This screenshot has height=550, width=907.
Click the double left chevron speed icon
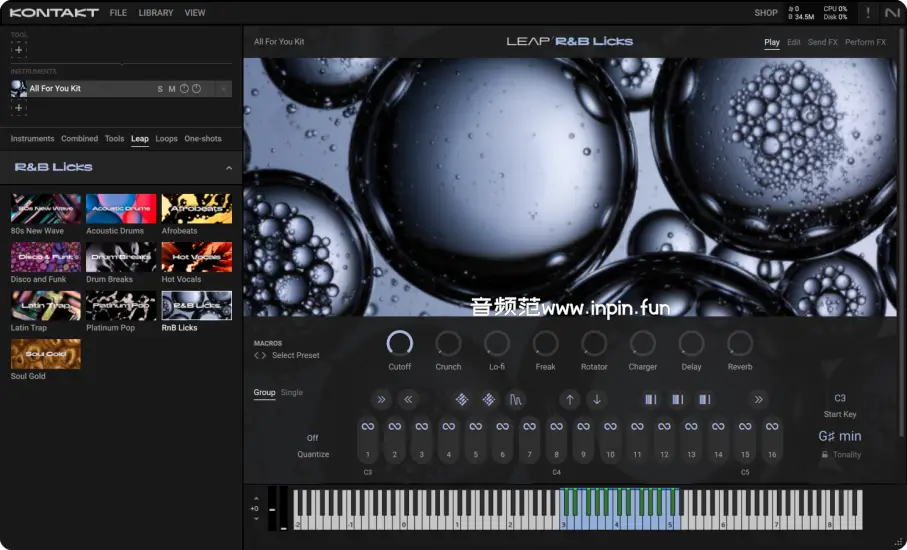click(408, 400)
